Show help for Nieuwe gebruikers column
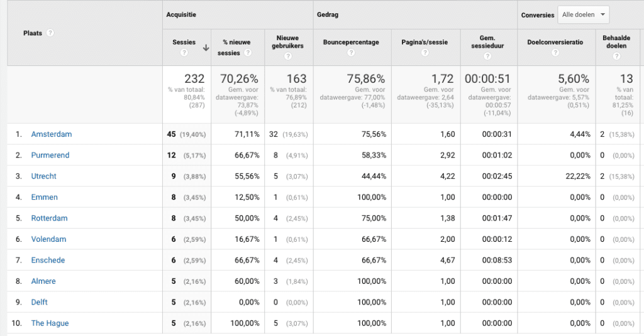The height and width of the screenshot is (336, 644). coord(287,57)
